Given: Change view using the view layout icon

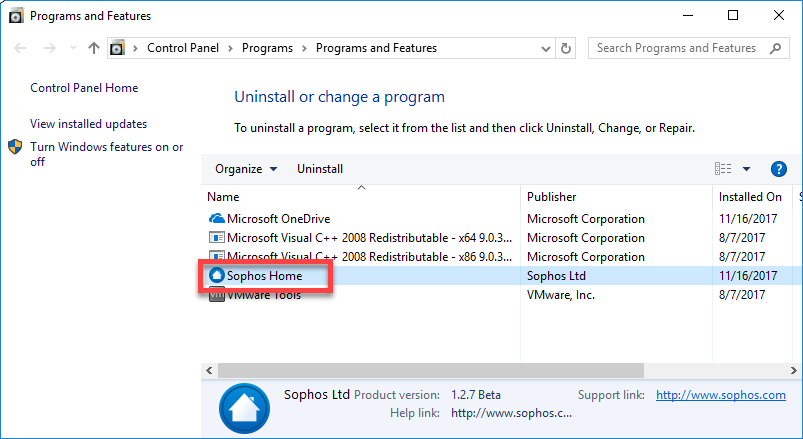Looking at the screenshot, I should [x=723, y=169].
